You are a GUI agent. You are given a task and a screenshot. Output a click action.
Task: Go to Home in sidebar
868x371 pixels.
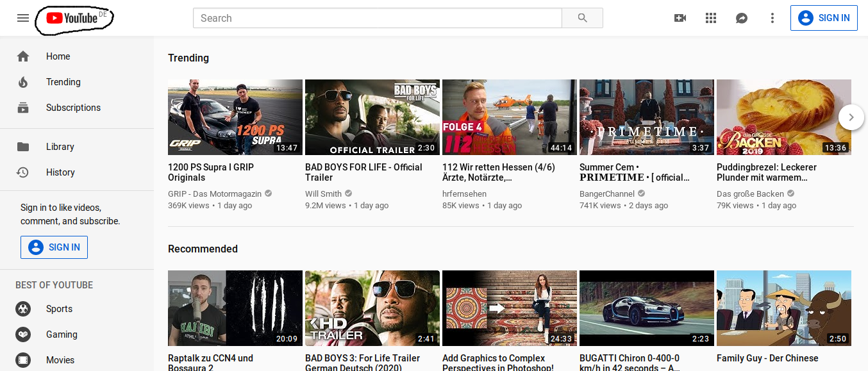[x=77, y=56]
